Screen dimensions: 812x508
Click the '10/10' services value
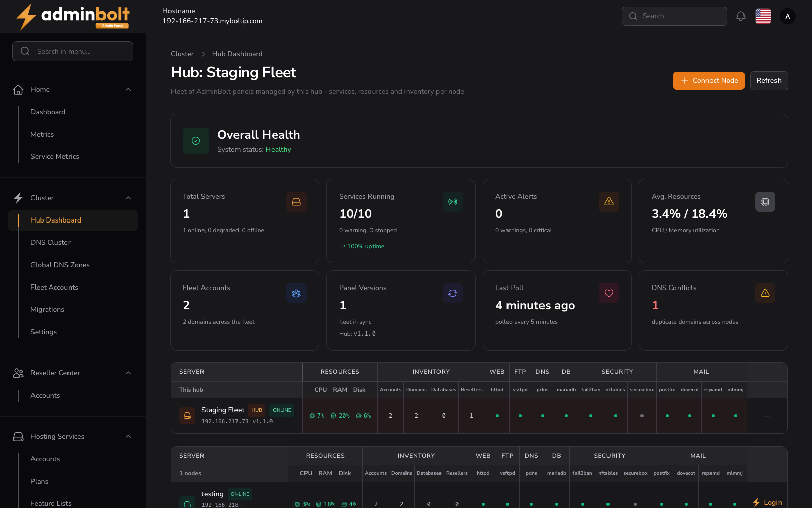(x=355, y=214)
